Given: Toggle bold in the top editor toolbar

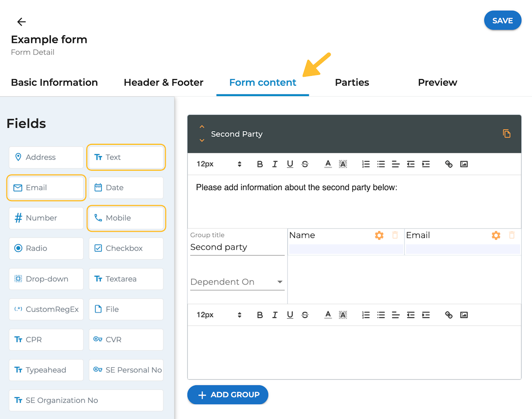Looking at the screenshot, I should point(260,164).
